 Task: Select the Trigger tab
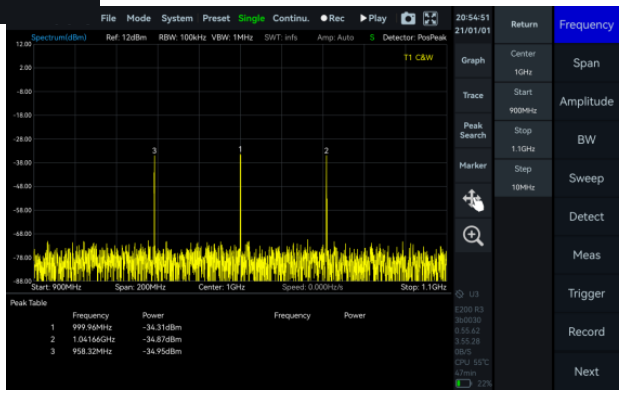click(x=586, y=294)
